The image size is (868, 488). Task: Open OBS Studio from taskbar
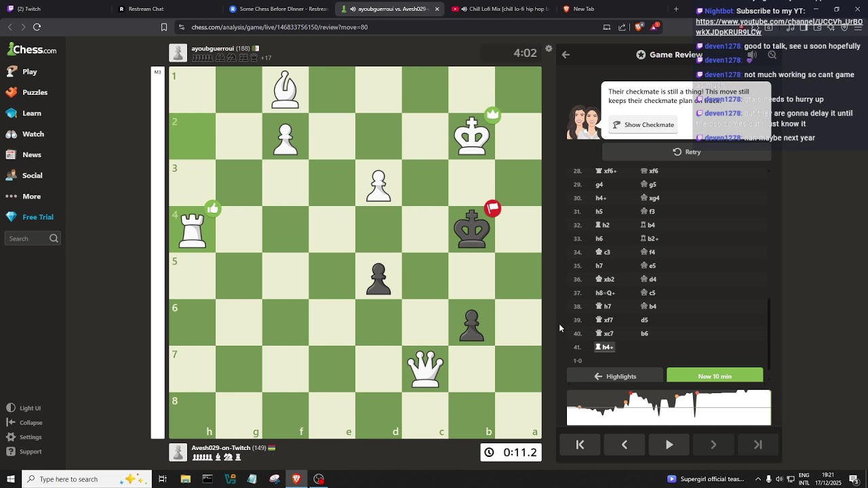[319, 479]
